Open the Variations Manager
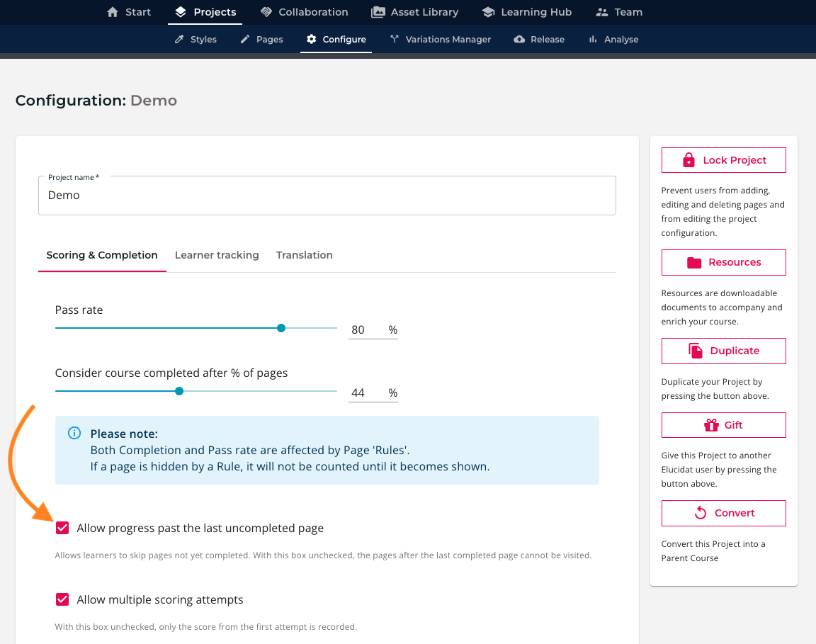The image size is (816, 644). pyautogui.click(x=441, y=39)
